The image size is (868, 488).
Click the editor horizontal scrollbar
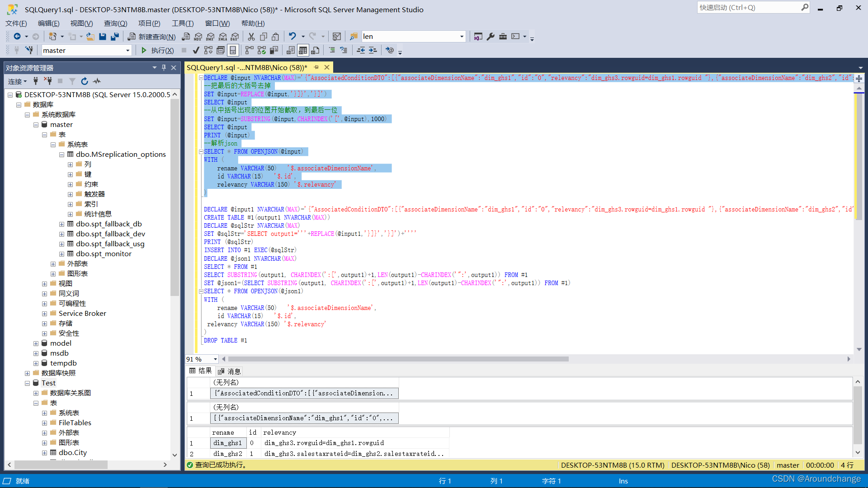[x=398, y=359]
